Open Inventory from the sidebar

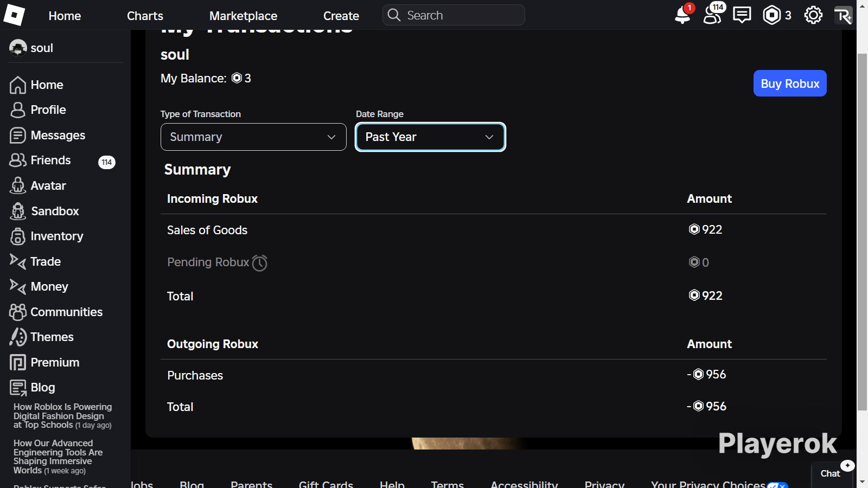tap(47, 236)
